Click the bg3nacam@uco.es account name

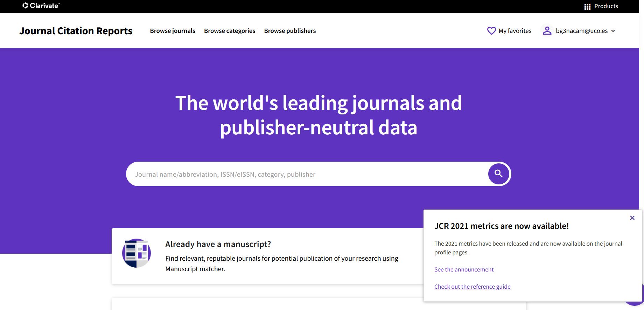pos(582,31)
